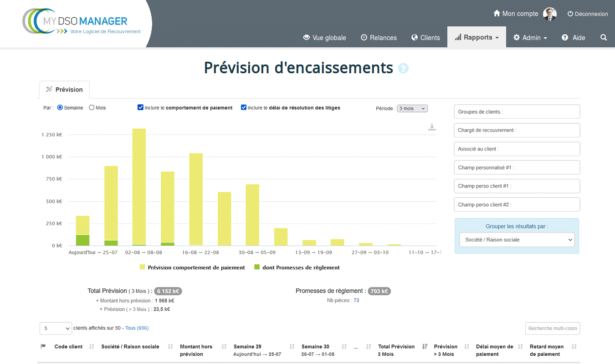Image resolution: width=615 pixels, height=364 pixels.
Task: Change number of clients displayed dropdown
Action: pos(56,328)
